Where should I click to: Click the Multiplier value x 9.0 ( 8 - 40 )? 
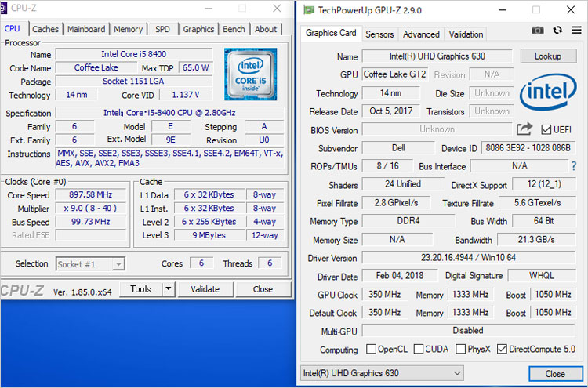[x=91, y=208]
